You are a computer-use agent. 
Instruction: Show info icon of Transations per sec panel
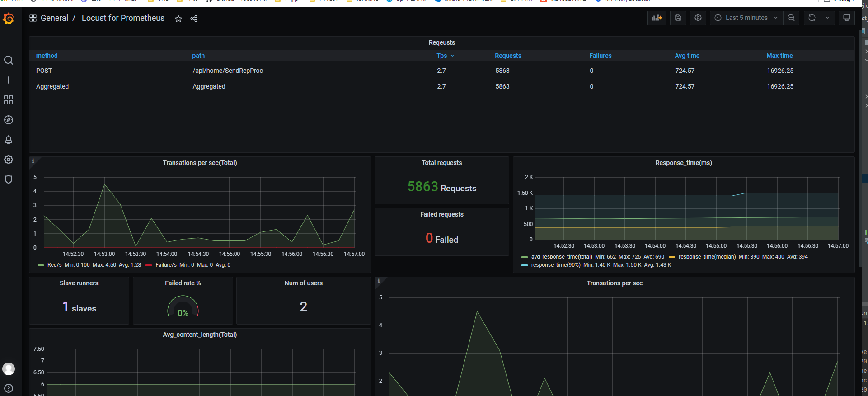tap(379, 281)
